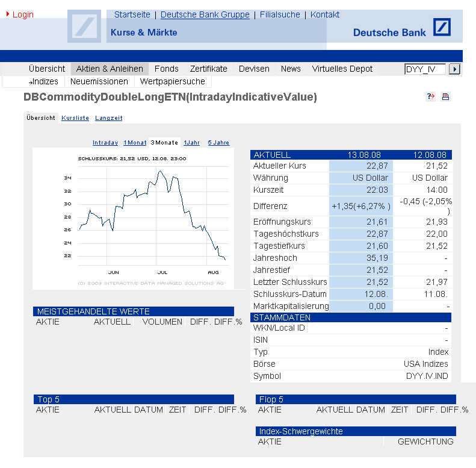The width and height of the screenshot is (476, 468).
Task: Click the faded slash logo box
Action: [x=84, y=26]
